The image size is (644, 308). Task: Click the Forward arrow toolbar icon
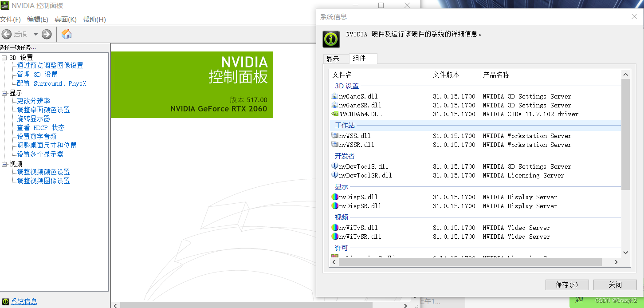(x=47, y=34)
